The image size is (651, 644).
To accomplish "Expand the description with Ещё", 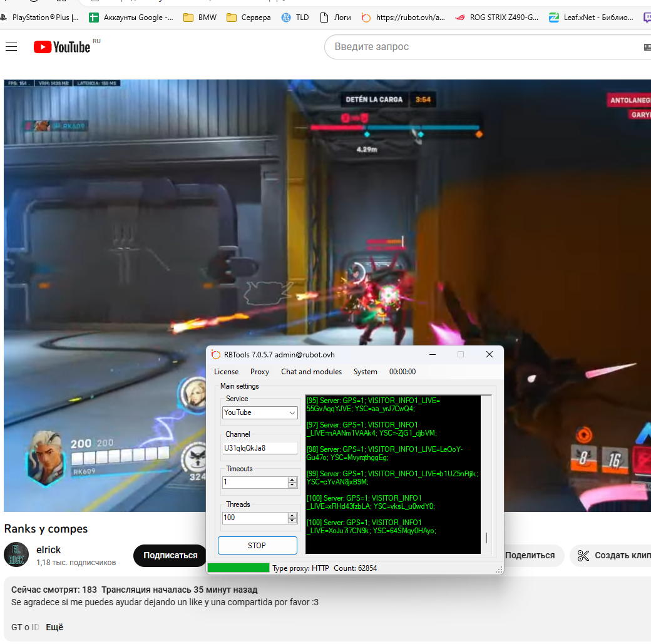I will click(x=54, y=627).
